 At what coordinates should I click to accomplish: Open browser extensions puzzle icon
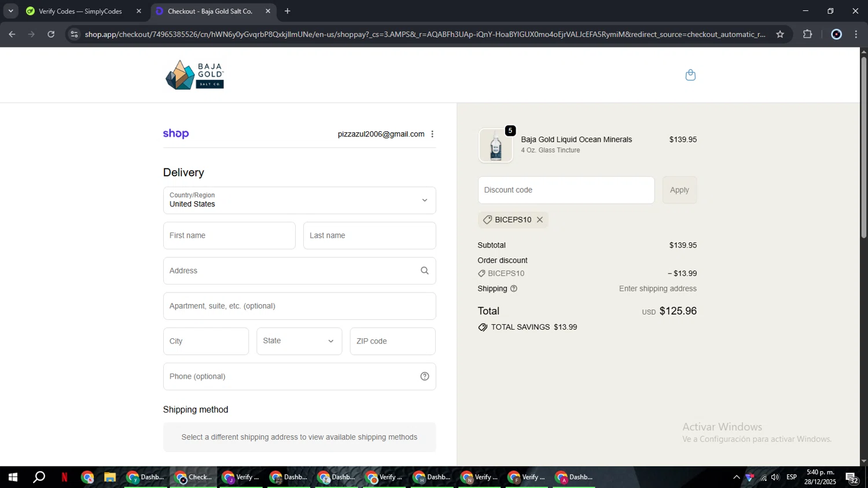click(808, 34)
